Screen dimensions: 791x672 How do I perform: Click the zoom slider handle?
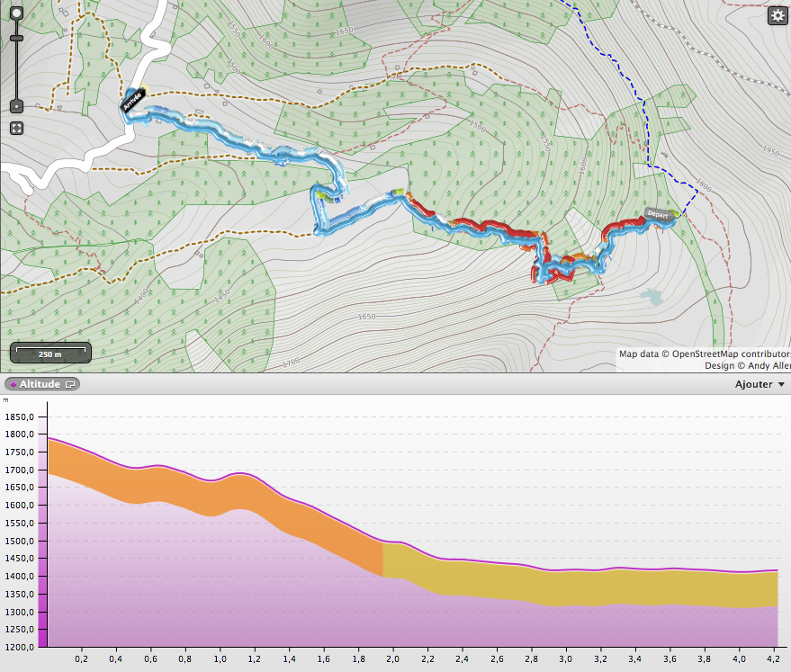tap(16, 39)
